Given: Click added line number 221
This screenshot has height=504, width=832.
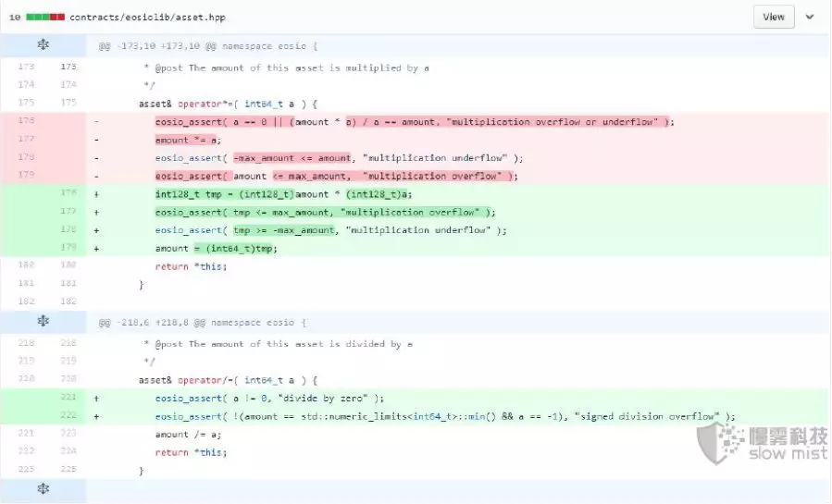Looking at the screenshot, I should click(68, 398).
